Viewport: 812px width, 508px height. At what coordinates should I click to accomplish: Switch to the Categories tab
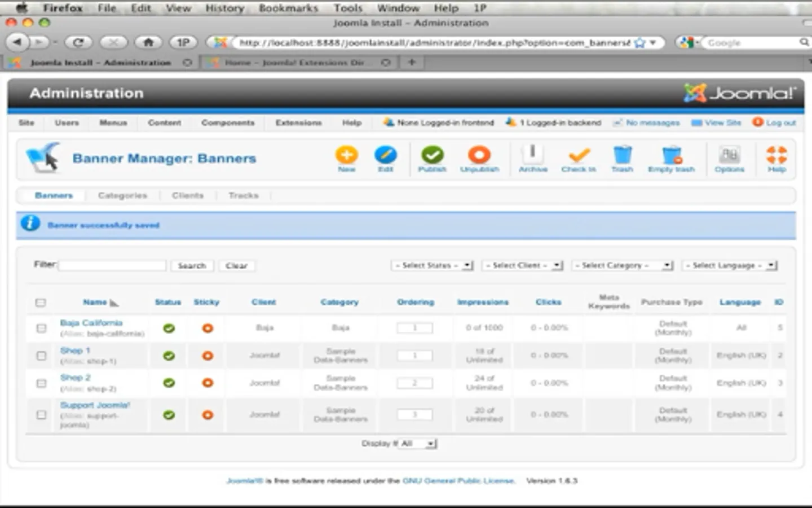click(122, 195)
